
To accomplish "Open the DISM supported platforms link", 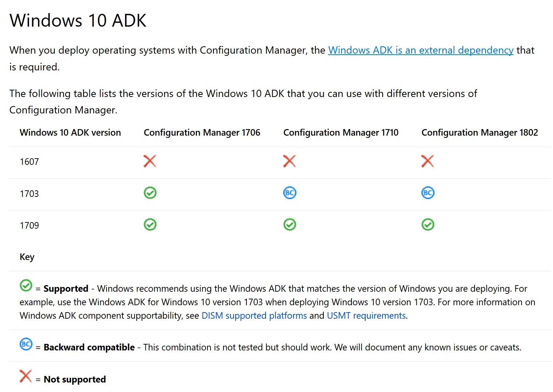I will pyautogui.click(x=254, y=315).
